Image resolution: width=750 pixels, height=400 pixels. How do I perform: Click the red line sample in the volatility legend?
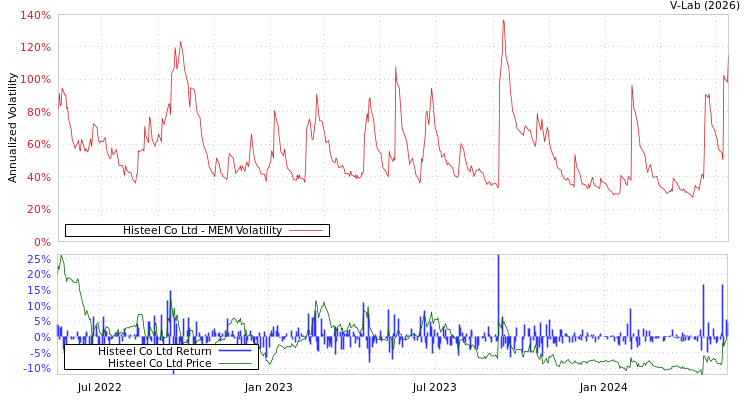(x=306, y=231)
